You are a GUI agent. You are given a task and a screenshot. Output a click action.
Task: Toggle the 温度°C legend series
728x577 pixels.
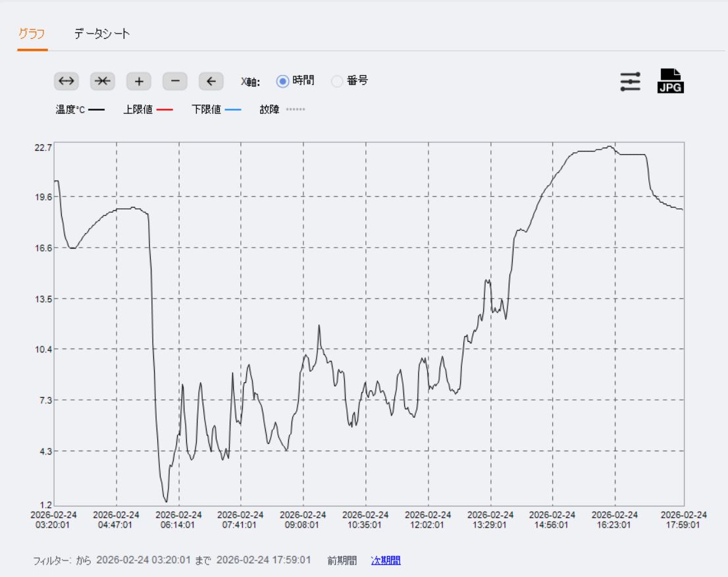[79, 109]
